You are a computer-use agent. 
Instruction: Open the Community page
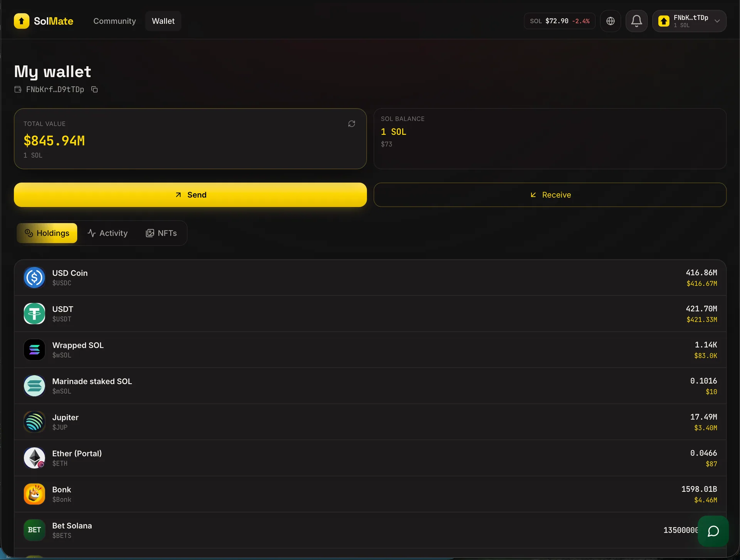114,21
